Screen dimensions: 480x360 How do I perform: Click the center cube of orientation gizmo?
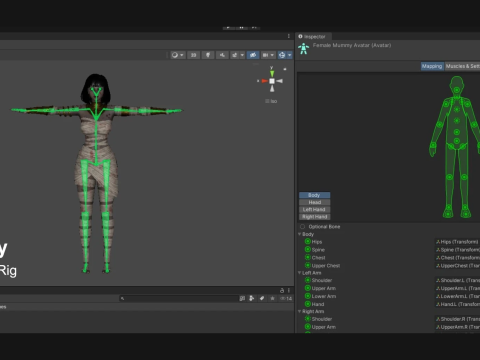click(x=272, y=81)
